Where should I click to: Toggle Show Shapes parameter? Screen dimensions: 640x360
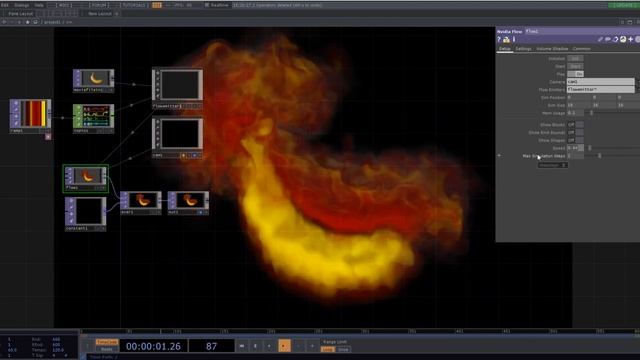coord(575,140)
